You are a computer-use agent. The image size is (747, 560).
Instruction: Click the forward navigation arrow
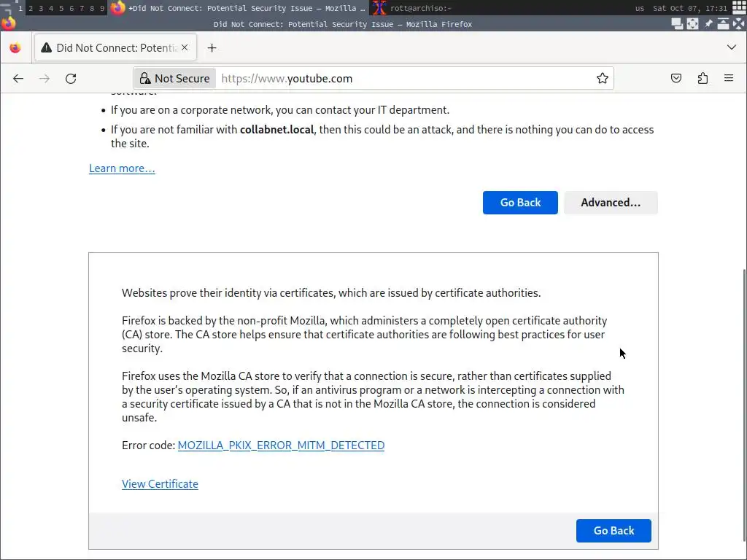[x=44, y=79]
